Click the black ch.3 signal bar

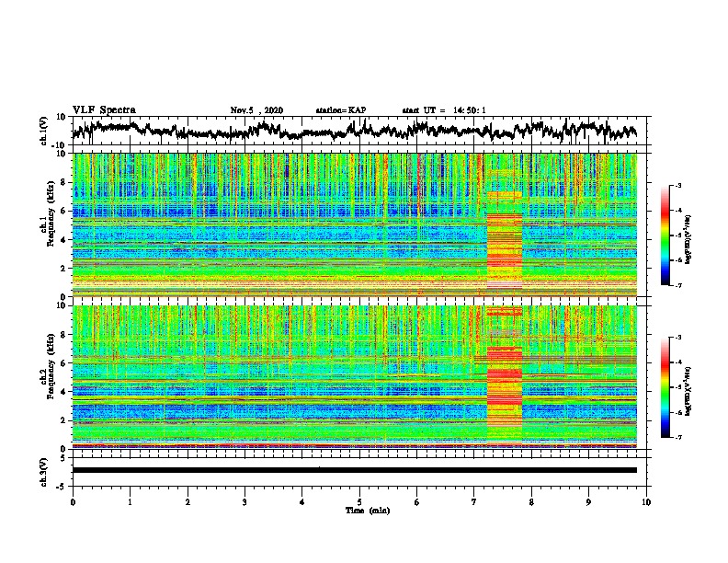[354, 470]
